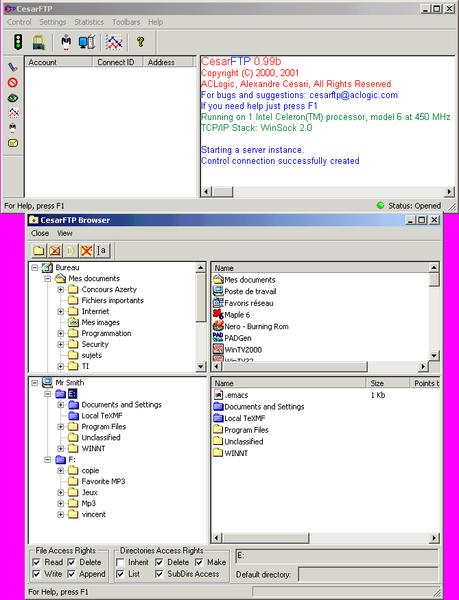Click the crossed-out folder remove icon
Image resolution: width=459 pixels, height=600 pixels.
point(55,251)
